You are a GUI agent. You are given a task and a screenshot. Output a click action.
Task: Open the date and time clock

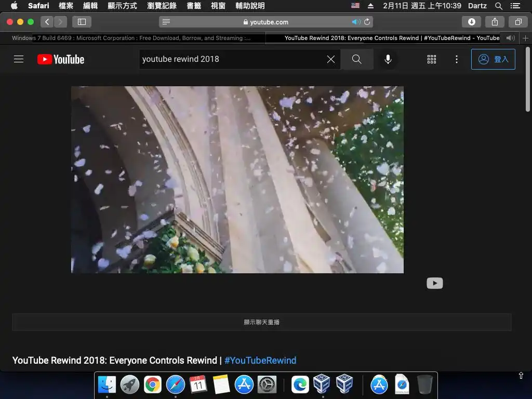point(422,5)
